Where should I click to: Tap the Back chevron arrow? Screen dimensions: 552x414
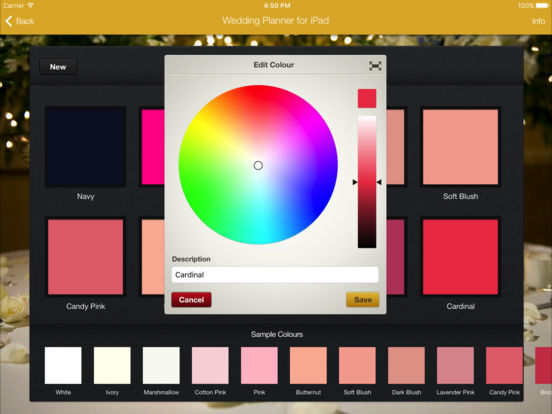pos(9,21)
